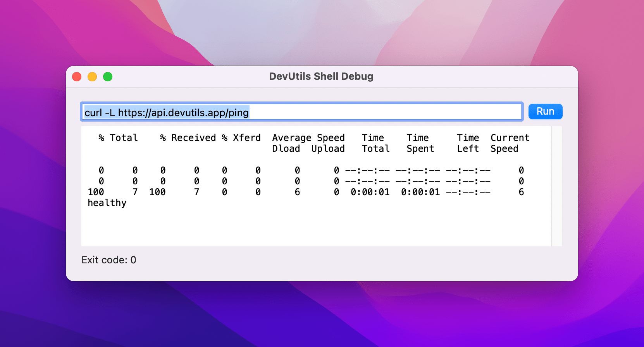Viewport: 644px width, 347px height.
Task: Click the 'Current Speed' header text
Action: click(510, 143)
